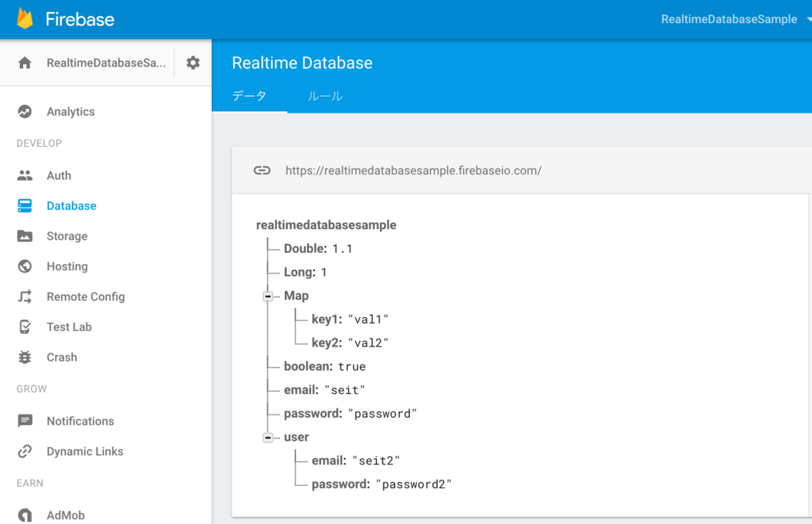Click the Crash bug icon

pos(25,358)
